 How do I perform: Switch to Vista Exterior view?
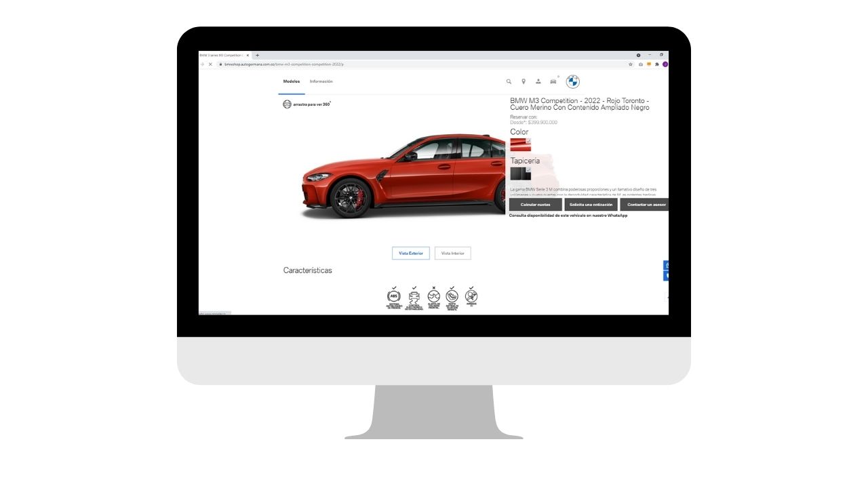[x=411, y=253]
